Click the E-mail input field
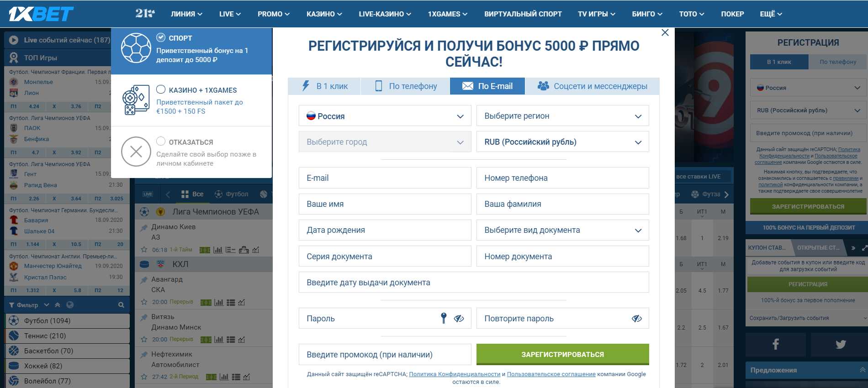 click(385, 178)
